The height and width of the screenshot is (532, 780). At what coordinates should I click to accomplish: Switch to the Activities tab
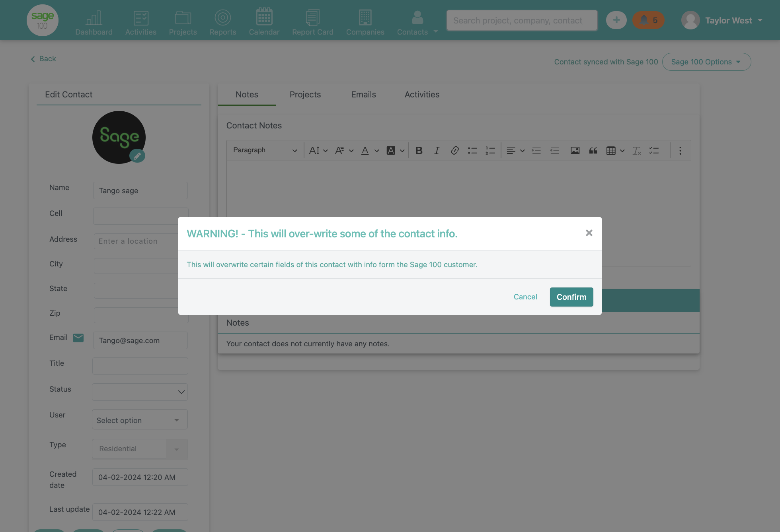tap(422, 95)
